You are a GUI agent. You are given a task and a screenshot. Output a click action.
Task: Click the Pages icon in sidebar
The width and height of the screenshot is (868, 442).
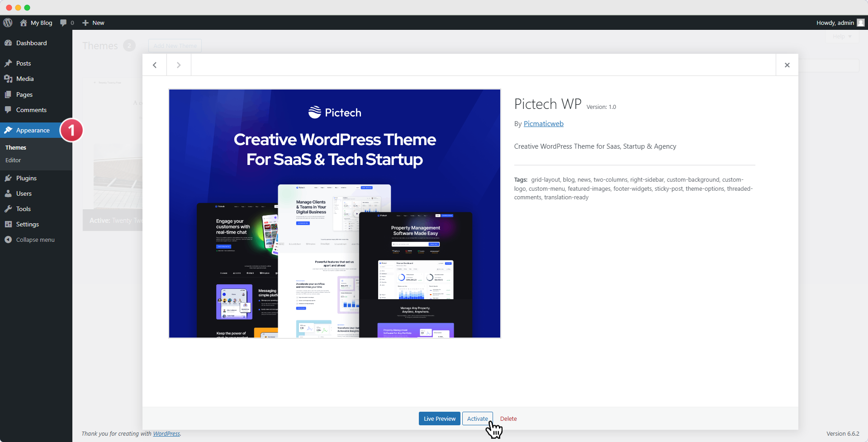[x=8, y=94]
